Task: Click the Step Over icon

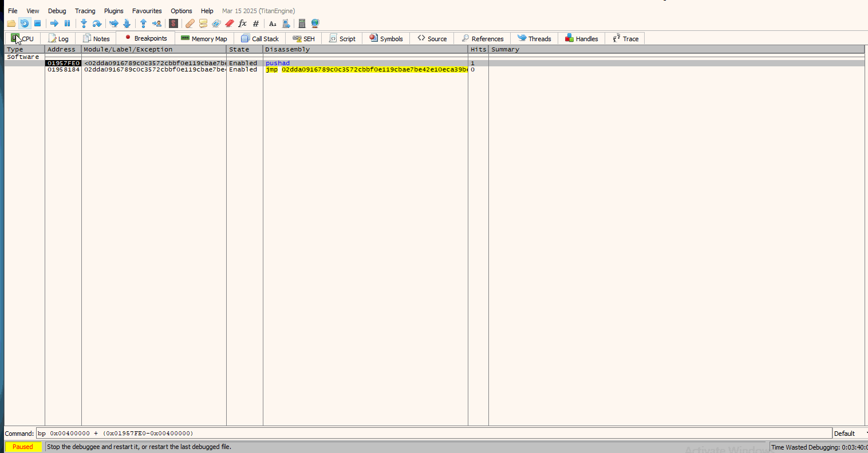Action: coord(97,23)
